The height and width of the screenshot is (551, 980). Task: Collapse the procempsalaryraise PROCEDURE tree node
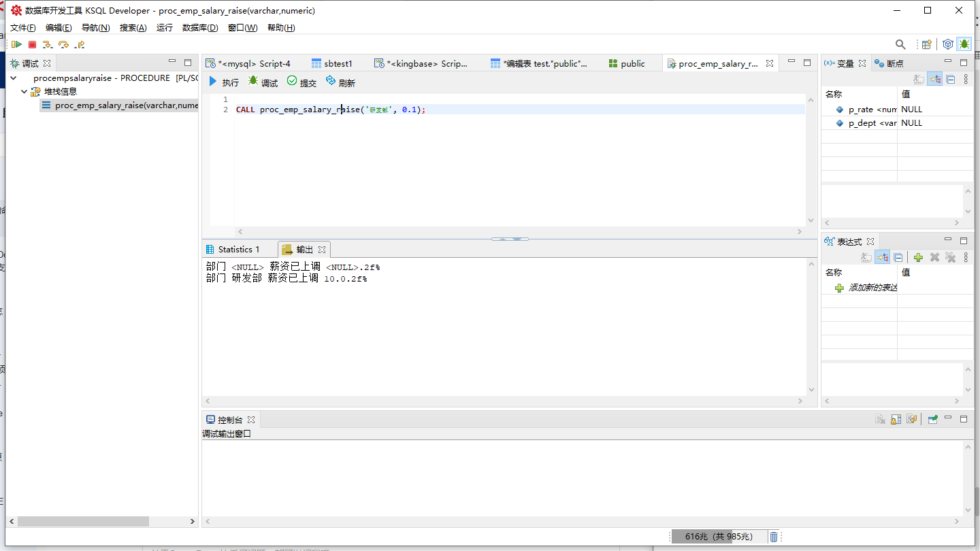tap(14, 78)
